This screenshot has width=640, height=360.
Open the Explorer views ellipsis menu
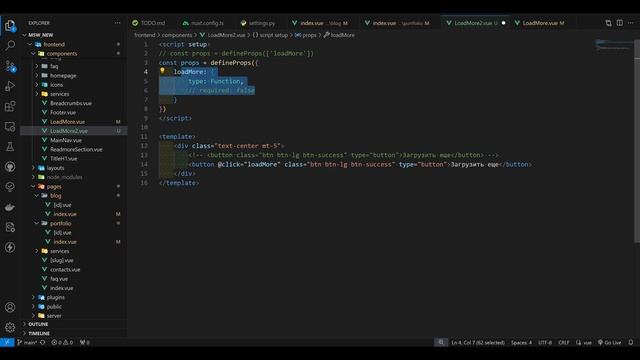pyautogui.click(x=118, y=23)
